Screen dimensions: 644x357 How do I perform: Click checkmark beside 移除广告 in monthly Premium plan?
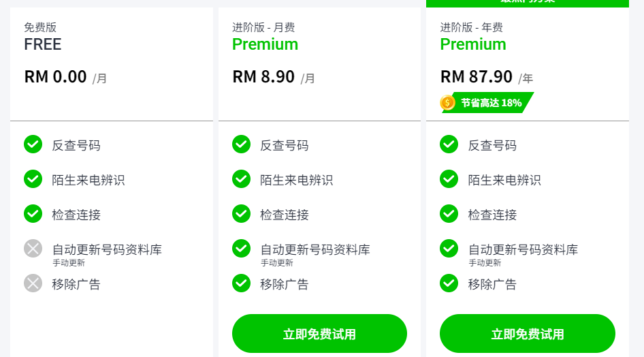coord(241,283)
